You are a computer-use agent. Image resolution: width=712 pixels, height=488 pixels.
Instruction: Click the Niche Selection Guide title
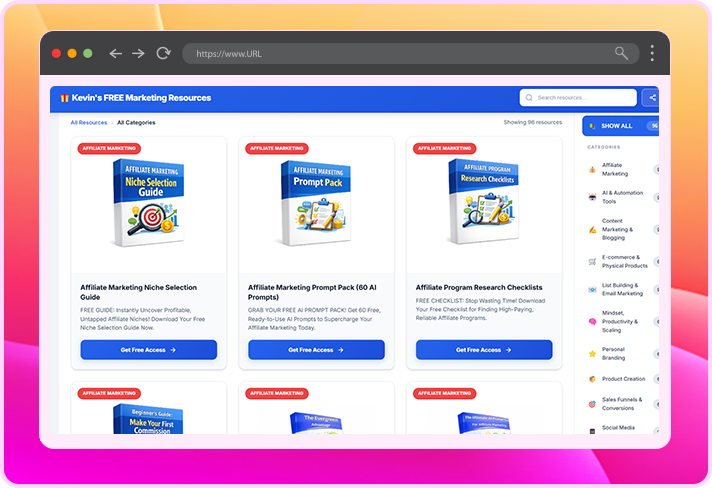tap(138, 293)
